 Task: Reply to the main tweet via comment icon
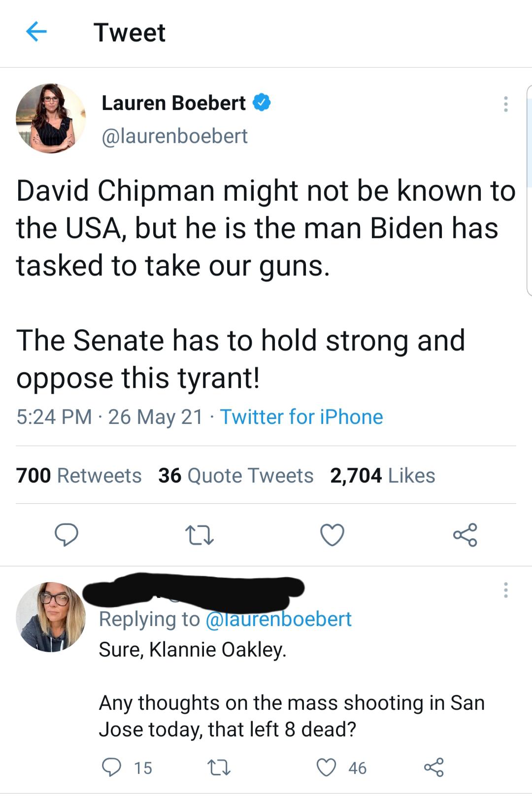[x=66, y=535]
